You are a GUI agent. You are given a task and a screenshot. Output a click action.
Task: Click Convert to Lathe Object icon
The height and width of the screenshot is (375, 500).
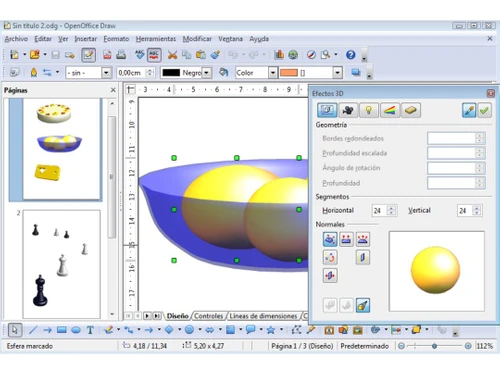(346, 305)
